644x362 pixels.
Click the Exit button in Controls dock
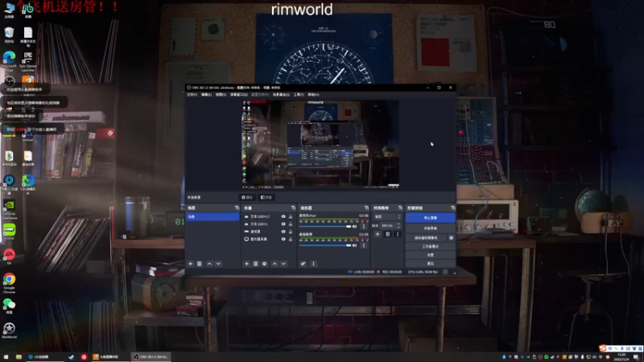tap(430, 263)
